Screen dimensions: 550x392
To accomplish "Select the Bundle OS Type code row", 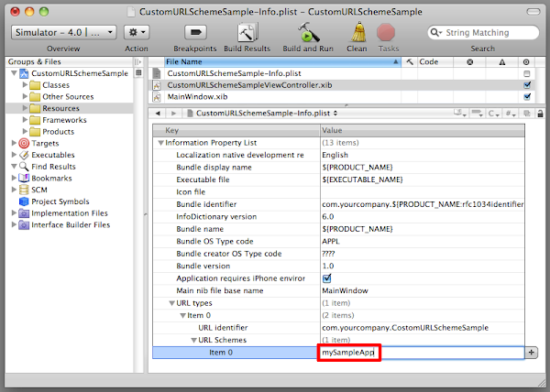I will (339, 242).
